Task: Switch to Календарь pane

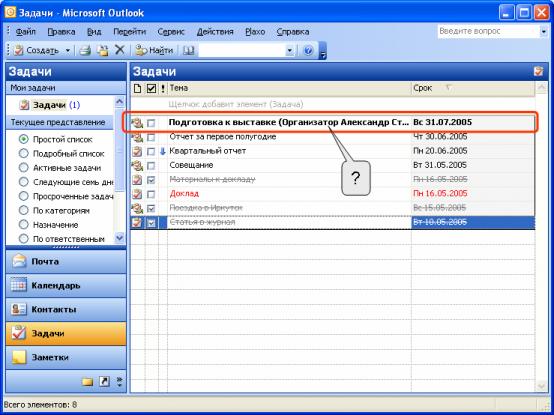Action: click(66, 285)
